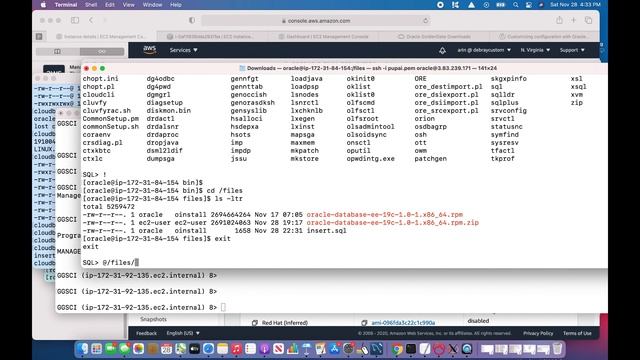This screenshot has width=640, height=360.
Task: Show Safari tab overview
Action: pos(588,20)
